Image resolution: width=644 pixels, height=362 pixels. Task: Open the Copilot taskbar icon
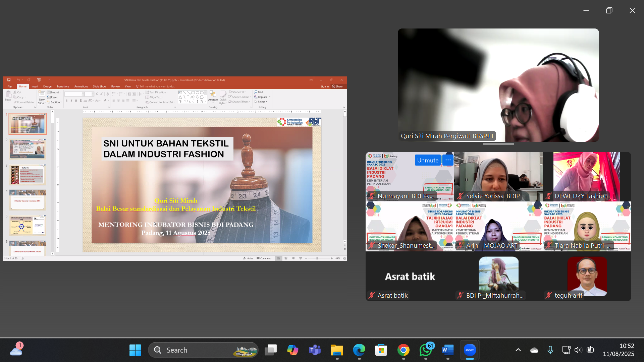[x=292, y=350]
